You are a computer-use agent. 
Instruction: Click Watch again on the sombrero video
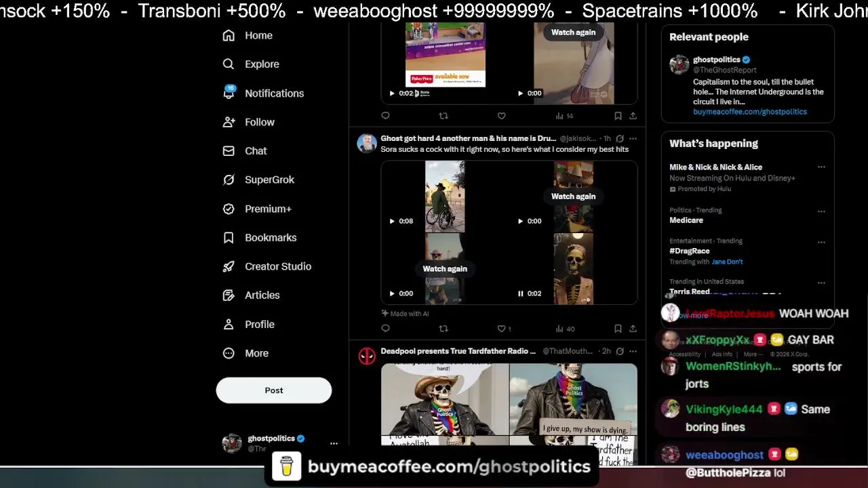573,196
